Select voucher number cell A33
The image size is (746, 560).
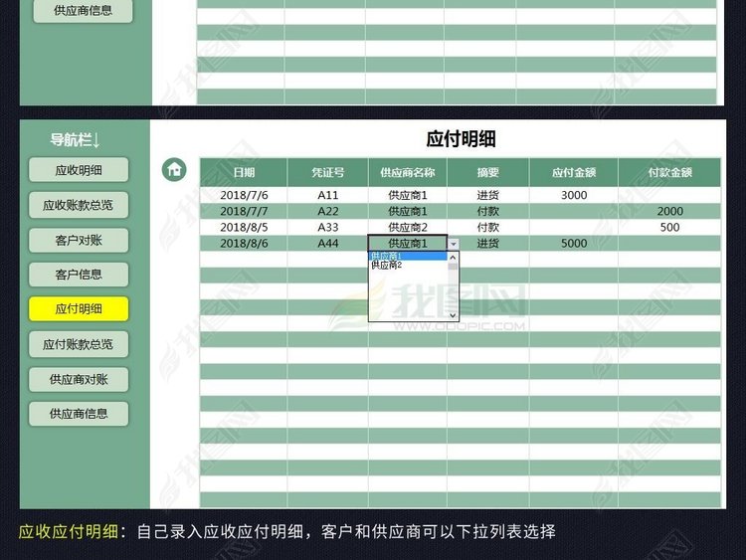(327, 228)
